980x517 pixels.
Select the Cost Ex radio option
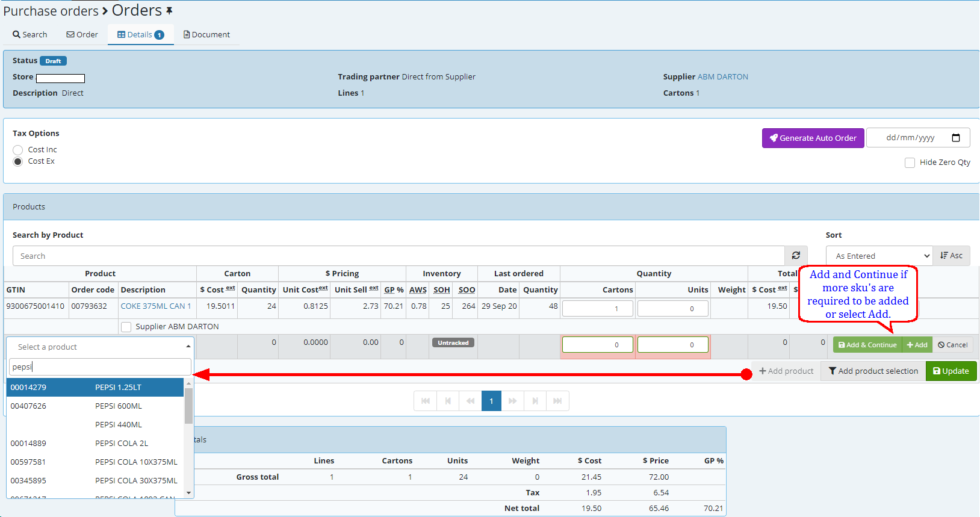[18, 161]
